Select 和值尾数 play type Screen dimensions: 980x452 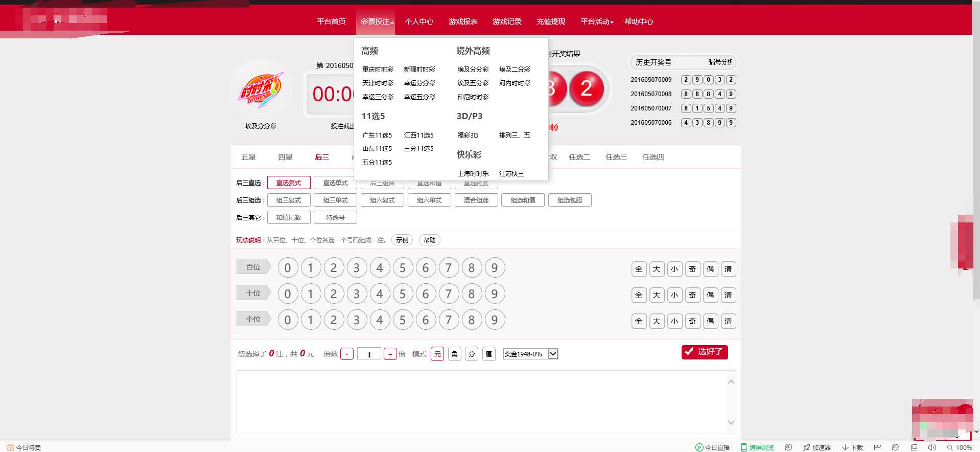pyautogui.click(x=289, y=218)
